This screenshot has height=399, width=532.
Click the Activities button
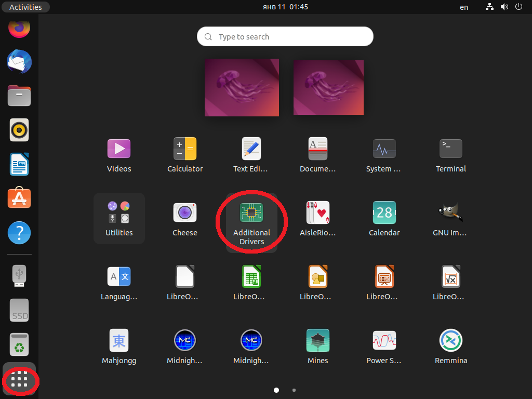(26, 7)
